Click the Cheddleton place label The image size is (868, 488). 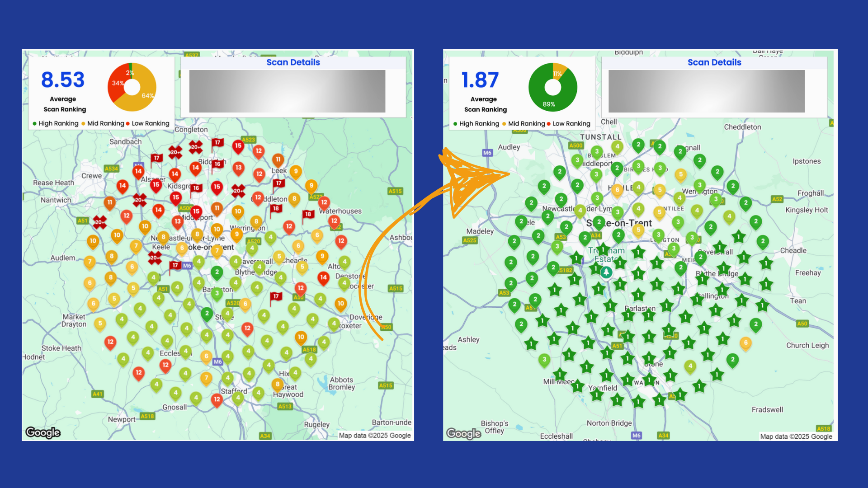(x=742, y=127)
